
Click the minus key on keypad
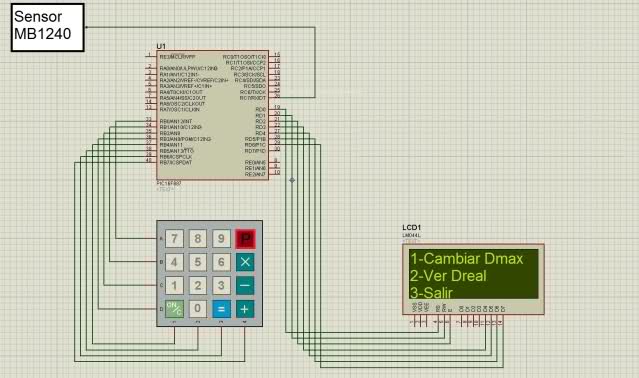click(245, 286)
